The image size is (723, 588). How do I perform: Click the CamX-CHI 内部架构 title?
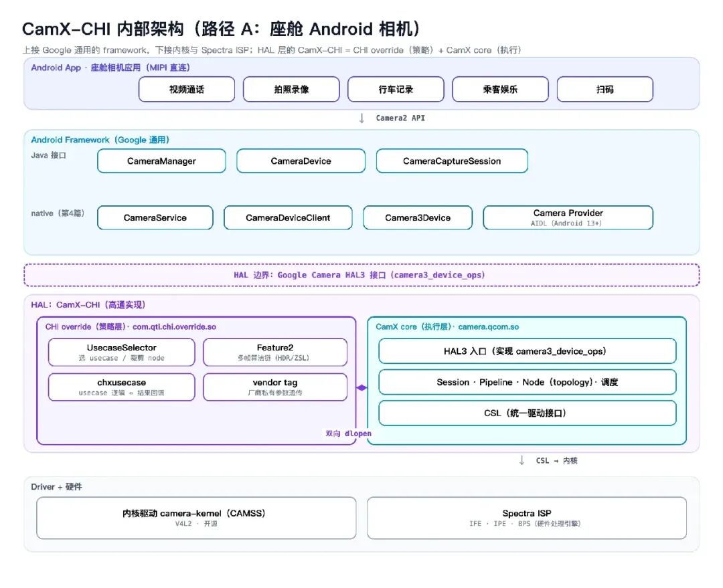point(221,29)
